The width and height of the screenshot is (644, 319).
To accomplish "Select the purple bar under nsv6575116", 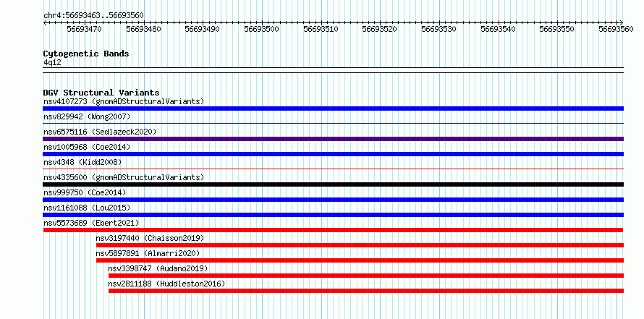I will [x=333, y=139].
